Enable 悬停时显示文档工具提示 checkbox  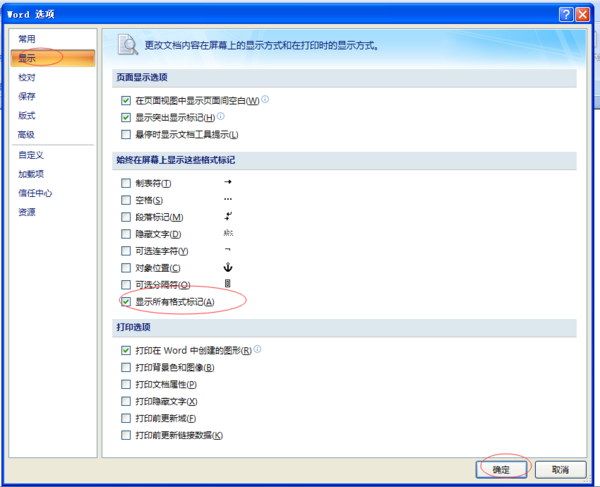126,134
